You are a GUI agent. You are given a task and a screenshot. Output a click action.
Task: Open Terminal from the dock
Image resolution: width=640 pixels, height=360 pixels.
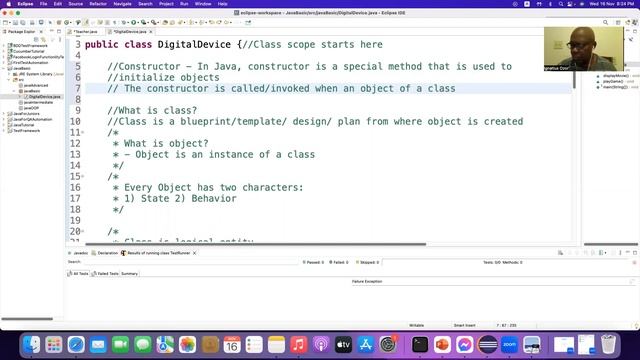(420, 345)
